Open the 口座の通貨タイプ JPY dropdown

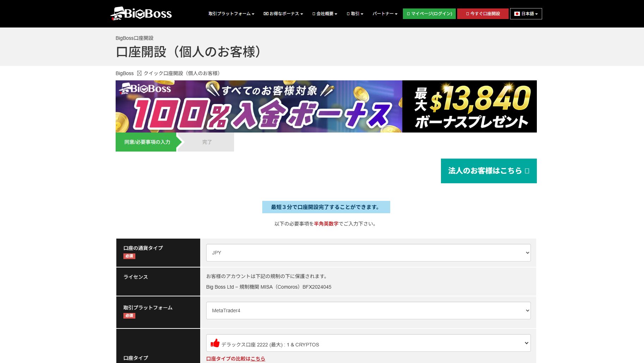368,253
